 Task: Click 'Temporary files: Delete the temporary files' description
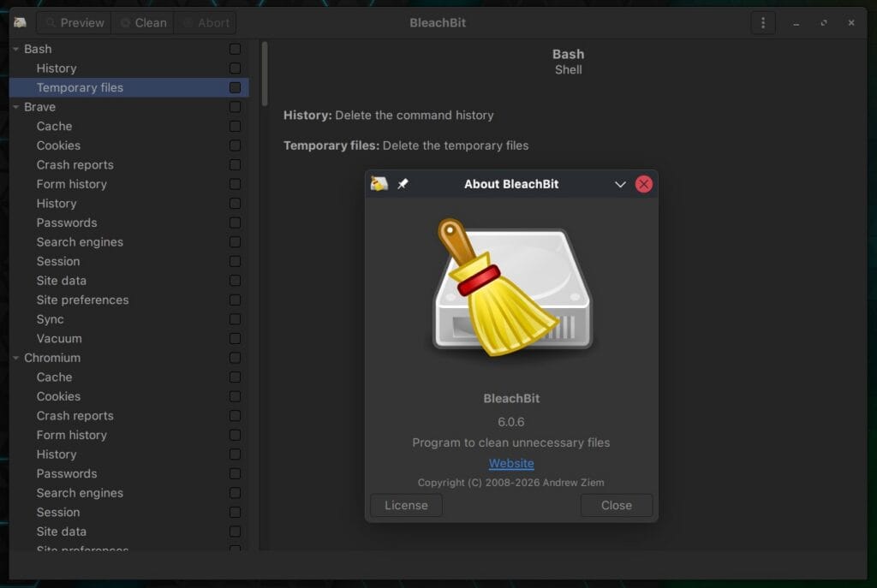406,146
